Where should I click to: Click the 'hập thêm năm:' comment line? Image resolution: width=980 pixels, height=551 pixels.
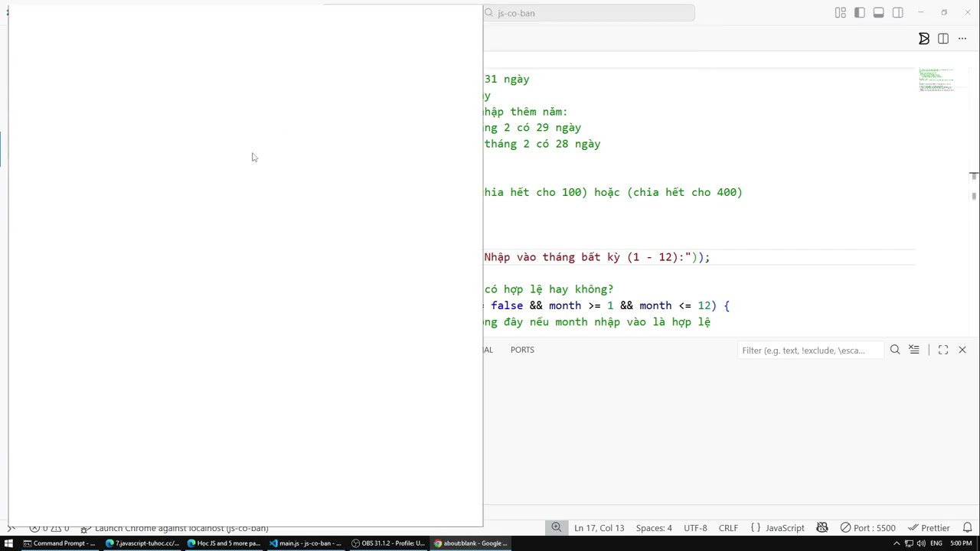[525, 112]
